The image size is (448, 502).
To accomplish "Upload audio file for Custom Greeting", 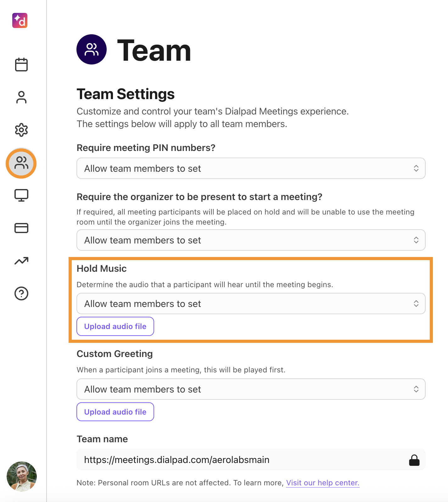I will point(115,412).
